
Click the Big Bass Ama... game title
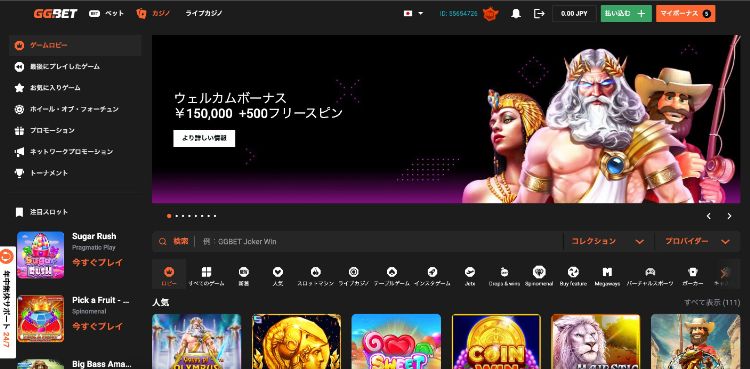[x=101, y=364]
